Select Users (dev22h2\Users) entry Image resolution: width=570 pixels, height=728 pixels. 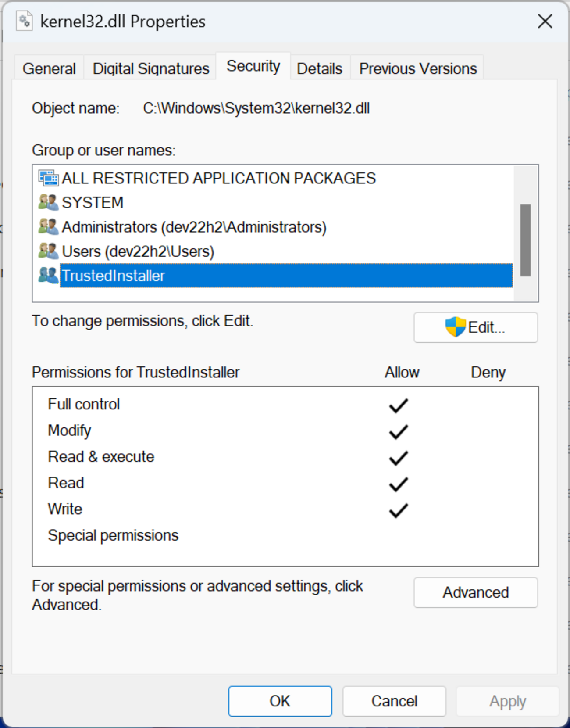138,251
